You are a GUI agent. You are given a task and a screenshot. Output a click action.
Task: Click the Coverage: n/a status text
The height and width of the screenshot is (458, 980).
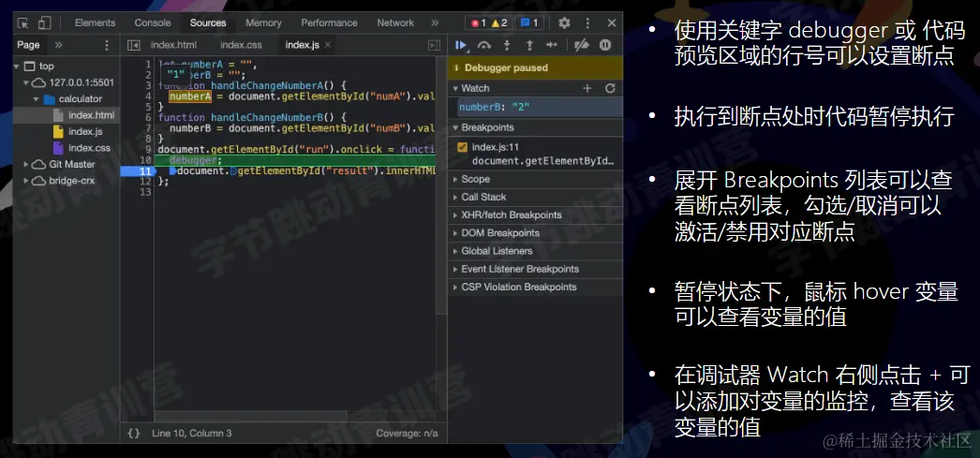[407, 433]
